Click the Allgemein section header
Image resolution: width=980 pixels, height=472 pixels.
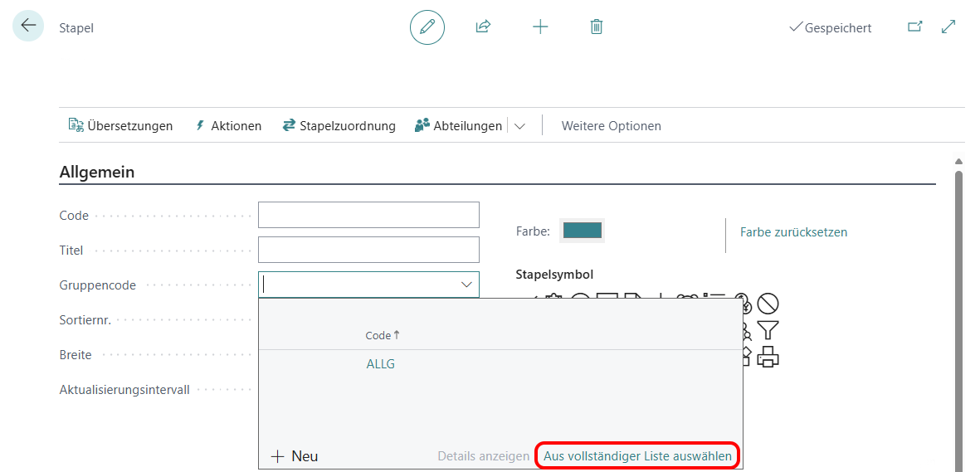click(97, 172)
